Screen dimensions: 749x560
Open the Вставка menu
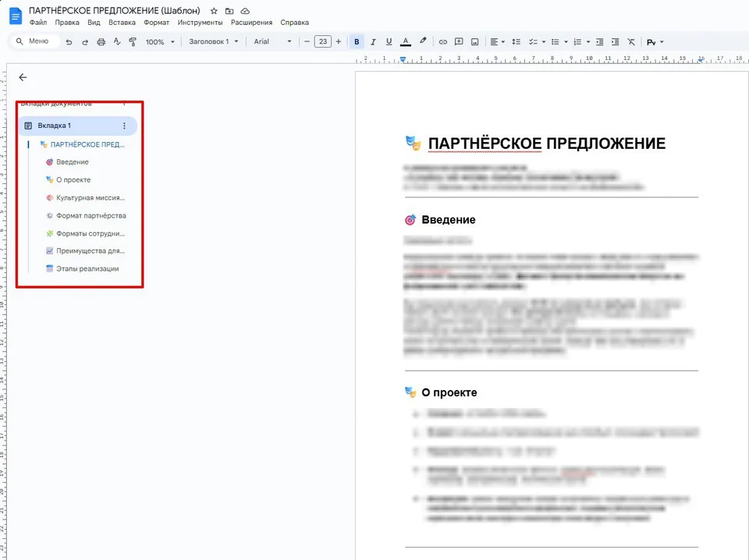122,23
